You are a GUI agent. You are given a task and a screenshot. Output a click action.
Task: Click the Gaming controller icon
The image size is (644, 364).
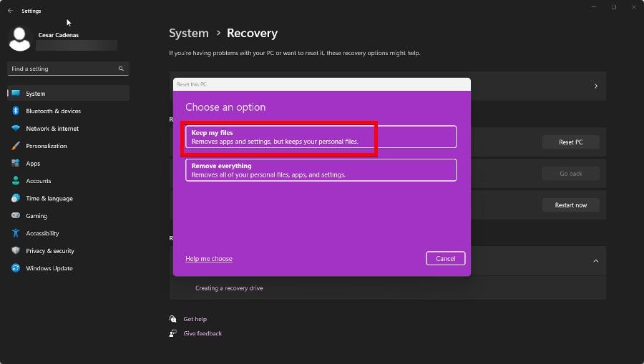[16, 215]
